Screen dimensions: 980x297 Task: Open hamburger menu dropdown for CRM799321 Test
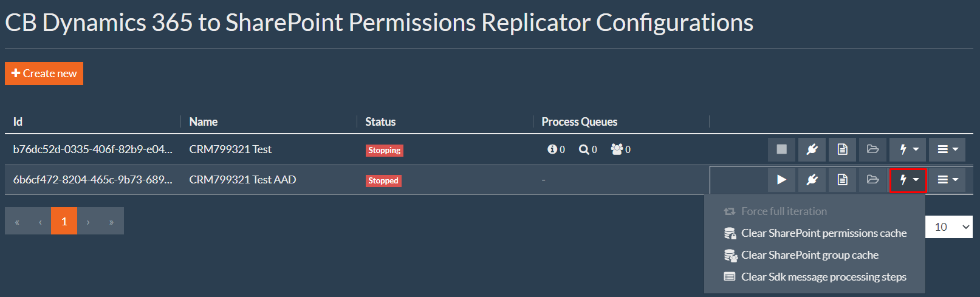(x=947, y=149)
